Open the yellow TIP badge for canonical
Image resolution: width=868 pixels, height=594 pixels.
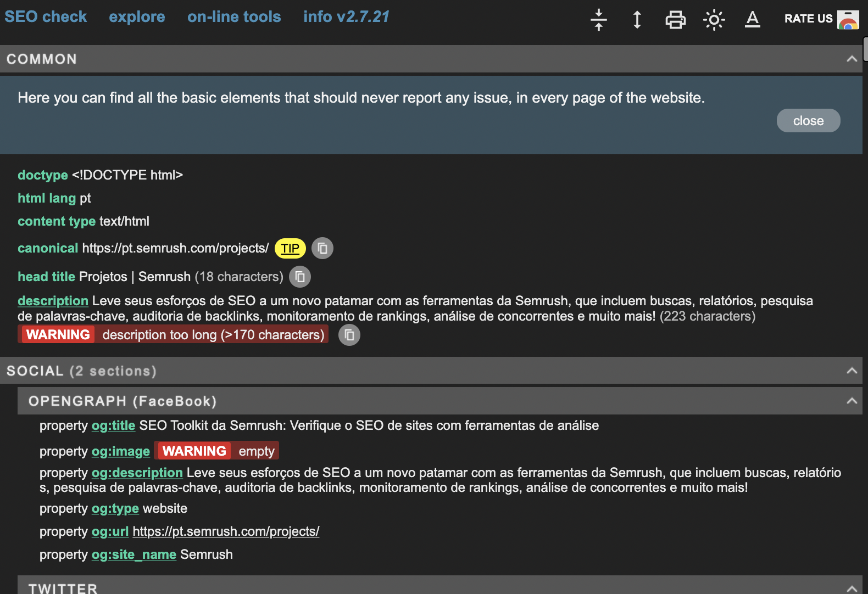click(290, 248)
